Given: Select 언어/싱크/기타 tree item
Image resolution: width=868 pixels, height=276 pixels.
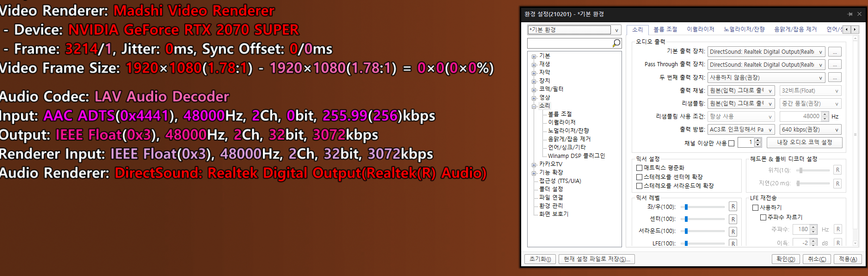Looking at the screenshot, I should click(x=566, y=147).
